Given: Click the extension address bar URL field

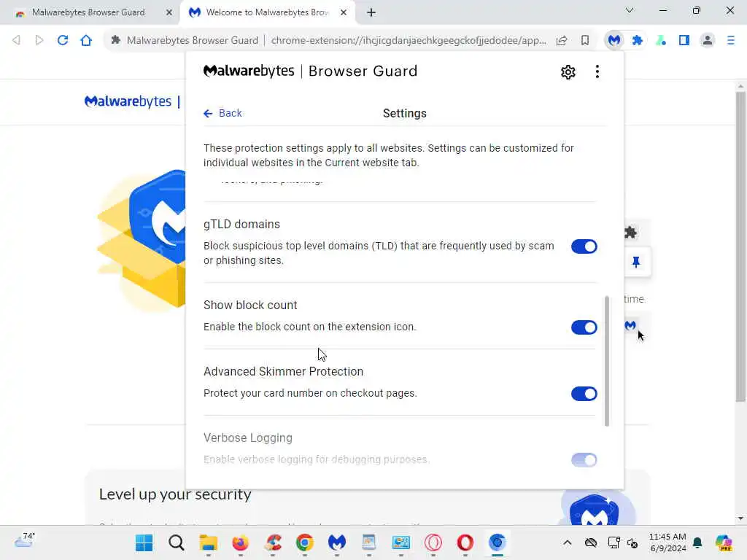Looking at the screenshot, I should point(409,41).
